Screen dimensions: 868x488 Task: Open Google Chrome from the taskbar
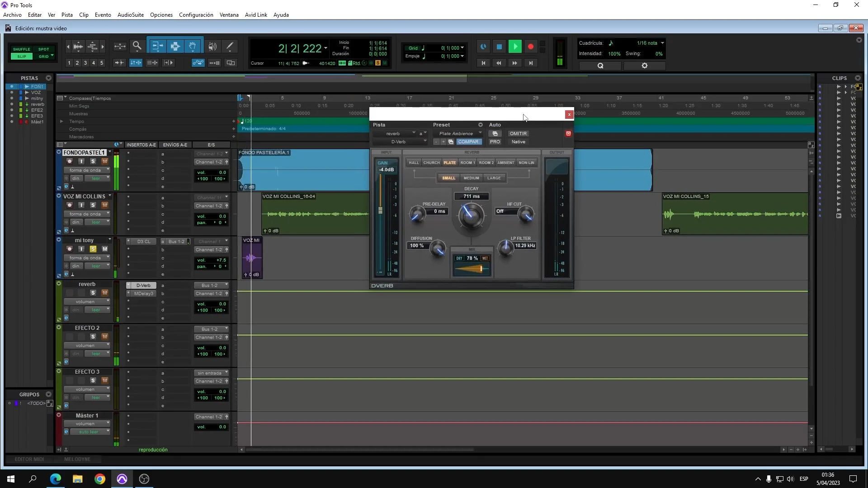(x=100, y=479)
